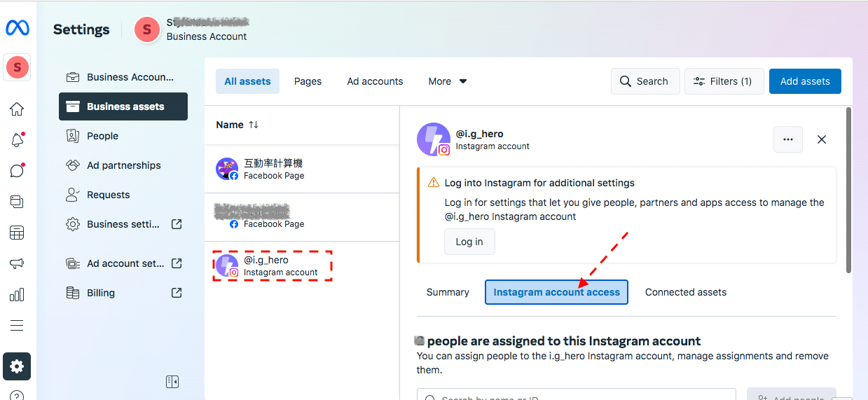Open Business Account info menu item

click(123, 77)
